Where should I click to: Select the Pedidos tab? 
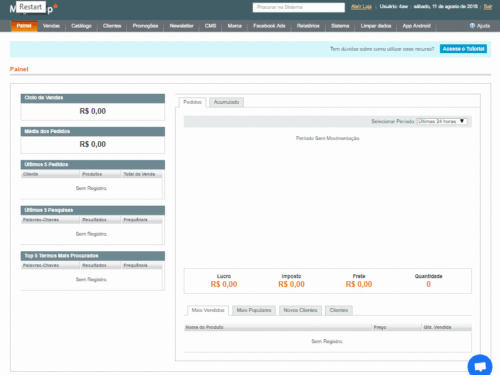pos(192,102)
